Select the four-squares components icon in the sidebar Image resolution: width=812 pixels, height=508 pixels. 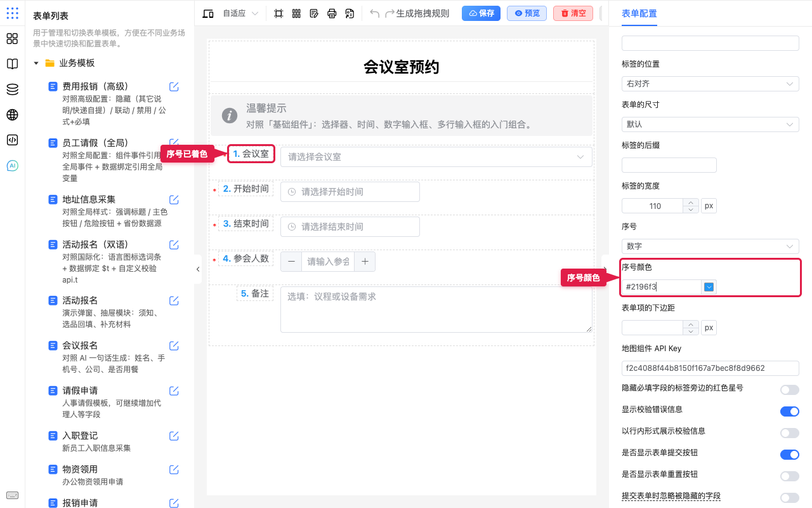(x=12, y=39)
